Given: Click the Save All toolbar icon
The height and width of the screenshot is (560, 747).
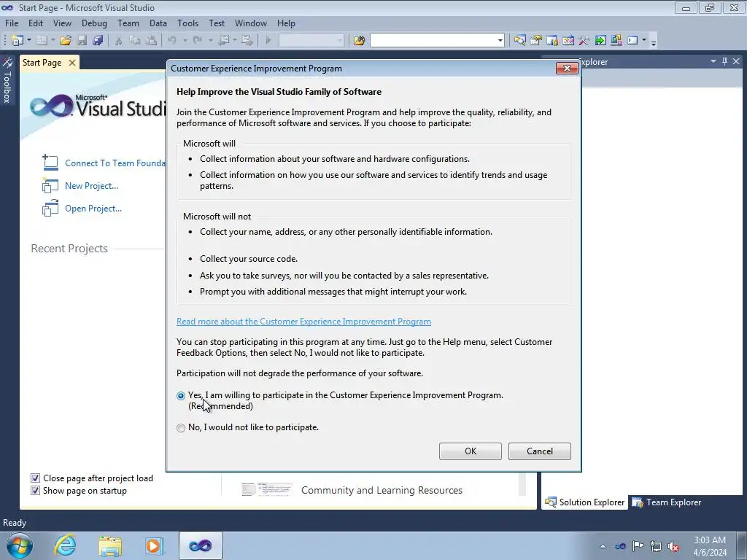Looking at the screenshot, I should pyautogui.click(x=98, y=41).
